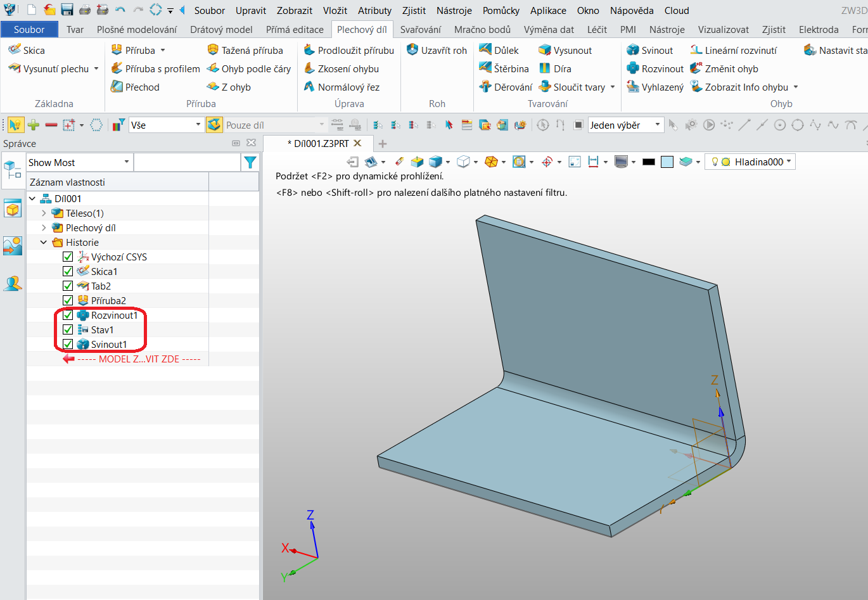The height and width of the screenshot is (600, 868).
Task: Select the Tažená příruba tool
Action: [x=245, y=50]
